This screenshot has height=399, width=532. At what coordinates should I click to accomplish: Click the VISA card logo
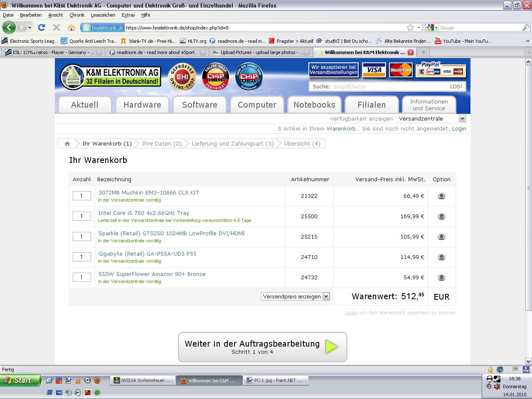(374, 70)
